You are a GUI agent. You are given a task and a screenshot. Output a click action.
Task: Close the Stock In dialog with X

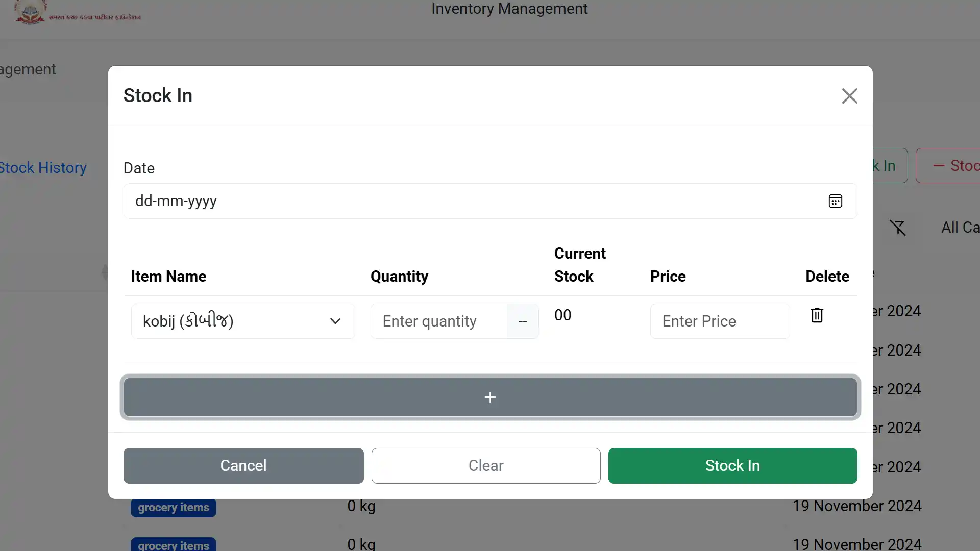click(x=849, y=96)
